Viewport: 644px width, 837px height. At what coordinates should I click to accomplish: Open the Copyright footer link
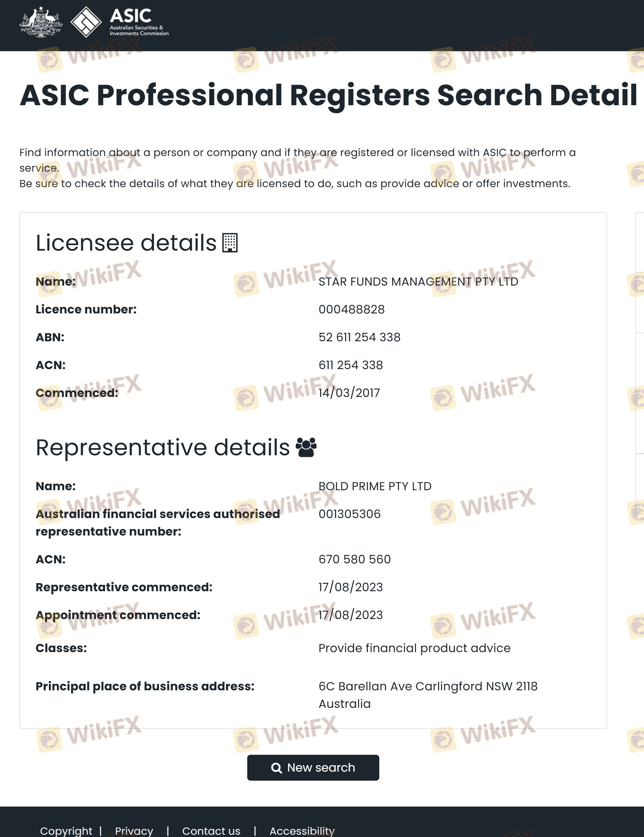click(66, 831)
